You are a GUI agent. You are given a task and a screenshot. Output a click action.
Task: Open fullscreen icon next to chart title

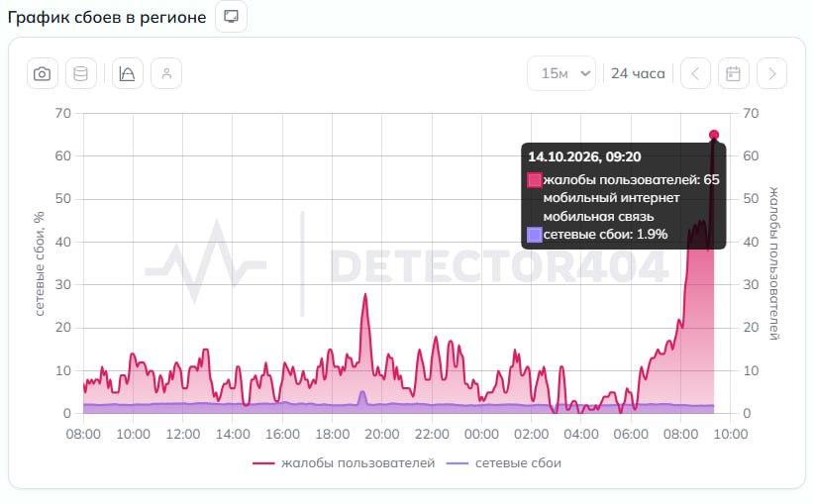pyautogui.click(x=231, y=17)
